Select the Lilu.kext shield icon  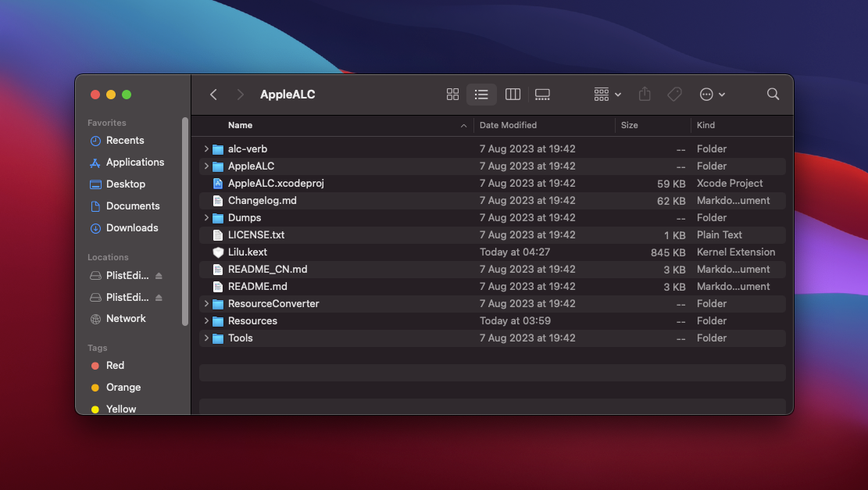tap(218, 252)
